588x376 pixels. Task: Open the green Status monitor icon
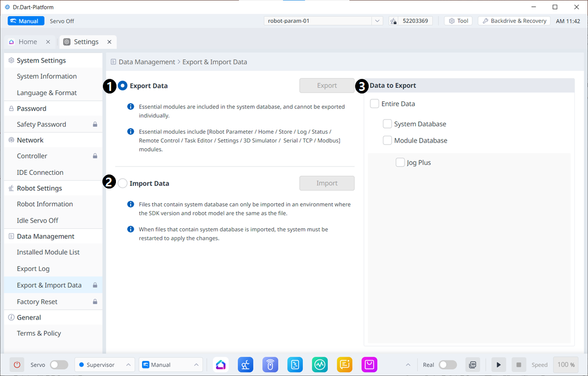320,365
